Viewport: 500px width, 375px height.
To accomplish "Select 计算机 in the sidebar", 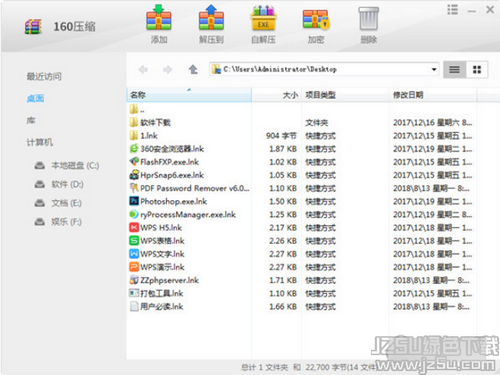I will click(x=40, y=143).
